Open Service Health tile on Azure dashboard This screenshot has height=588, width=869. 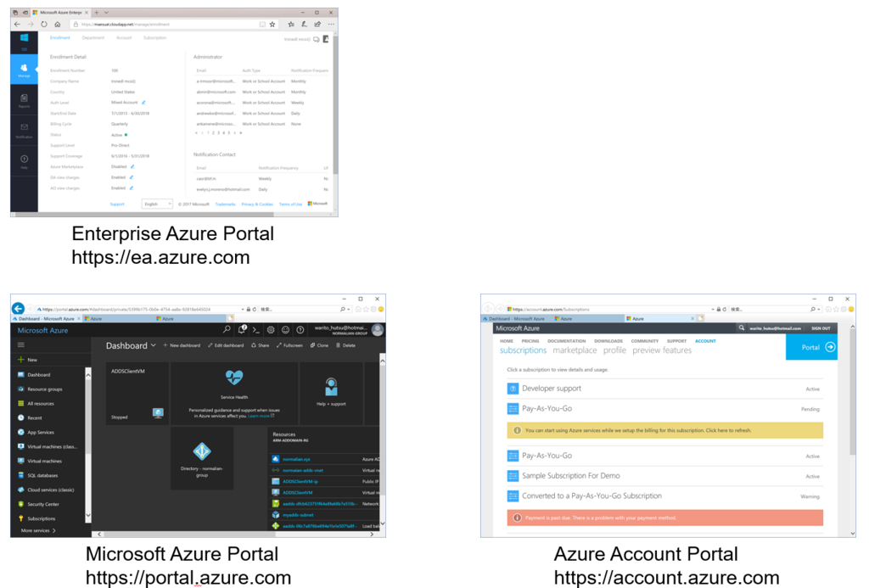coord(234,394)
